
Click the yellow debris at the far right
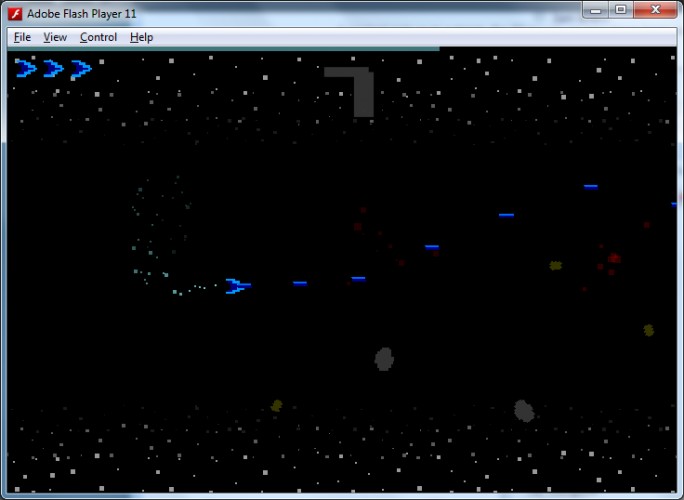pyautogui.click(x=649, y=330)
